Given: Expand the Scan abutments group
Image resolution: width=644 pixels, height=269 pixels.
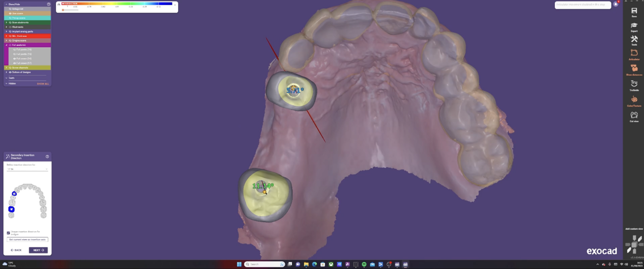Looking at the screenshot, I should (6, 22).
